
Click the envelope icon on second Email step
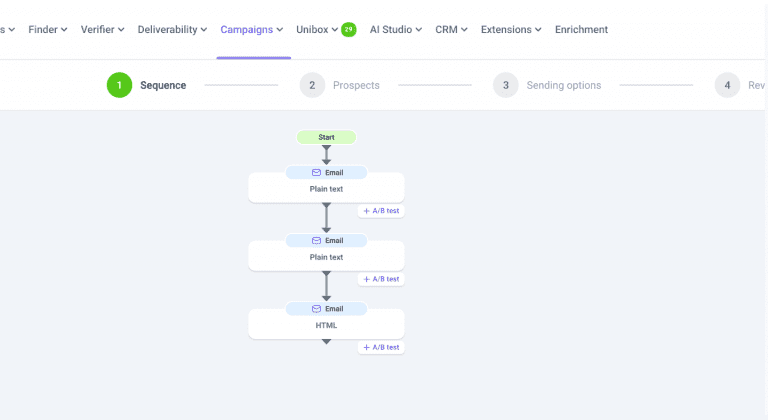coord(316,240)
